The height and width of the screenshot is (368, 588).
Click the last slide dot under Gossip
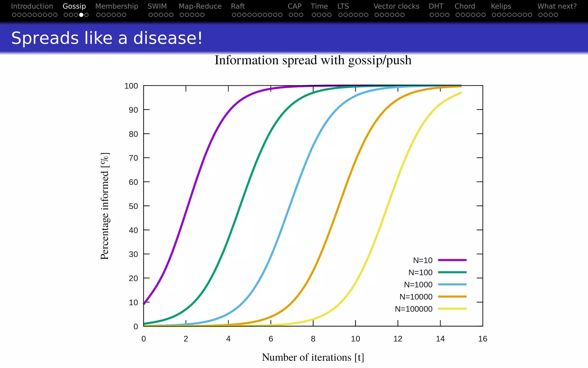tap(86, 15)
